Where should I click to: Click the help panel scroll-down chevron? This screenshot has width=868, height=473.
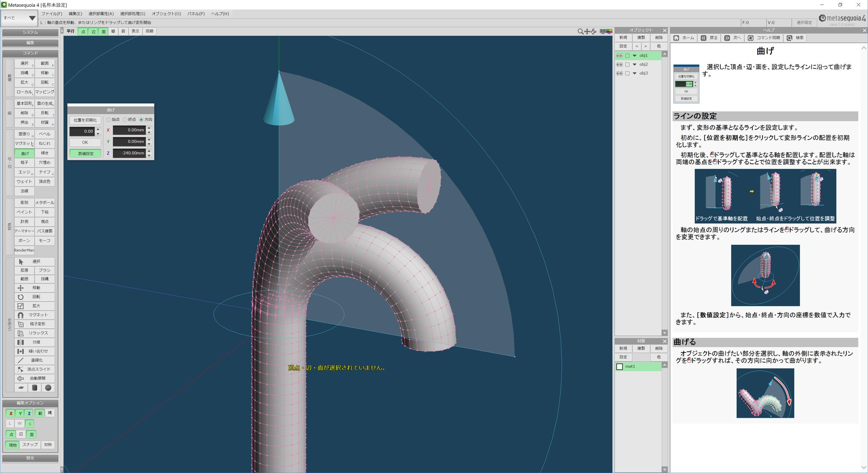[x=864, y=467]
